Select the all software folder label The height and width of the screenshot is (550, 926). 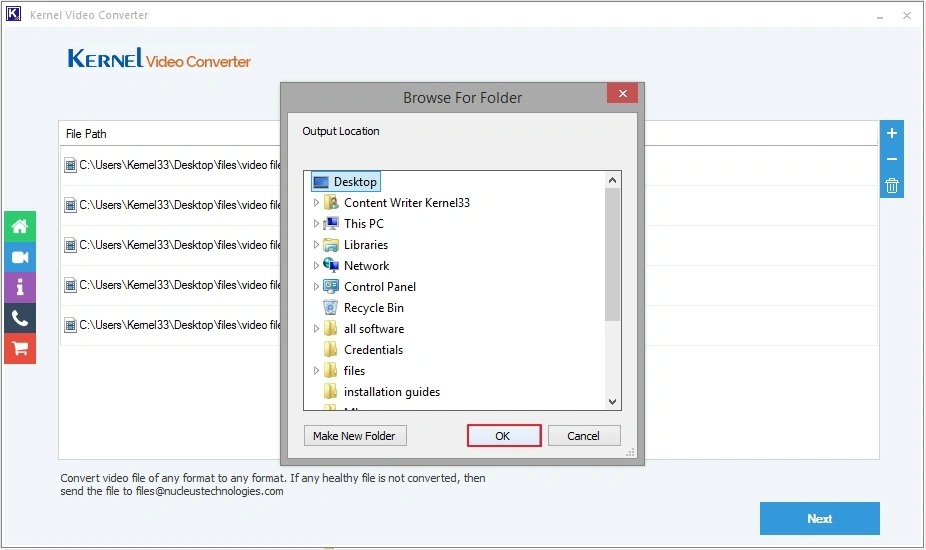tap(374, 328)
